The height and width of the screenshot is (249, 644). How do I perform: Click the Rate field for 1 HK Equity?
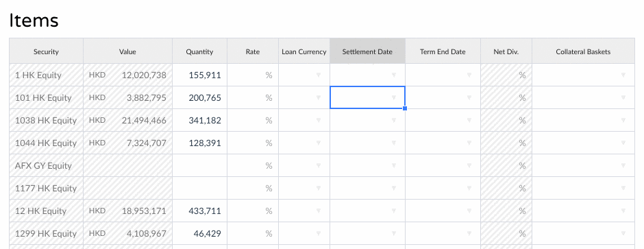tap(253, 75)
